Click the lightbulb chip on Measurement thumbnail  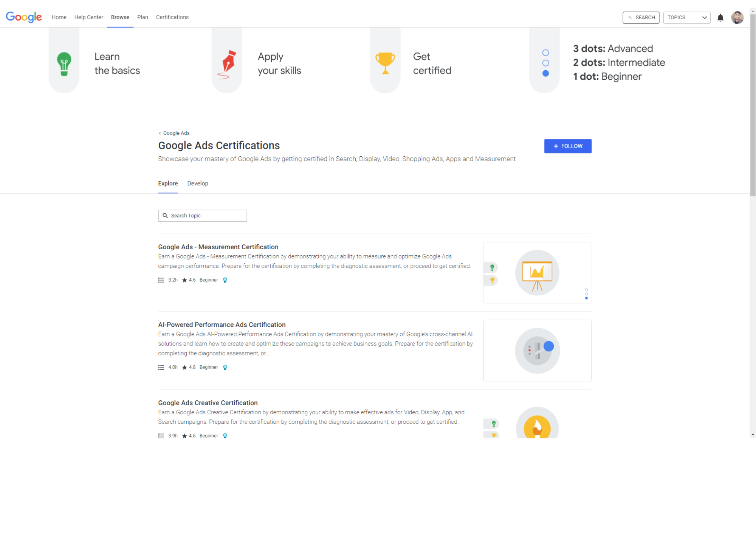pyautogui.click(x=491, y=268)
